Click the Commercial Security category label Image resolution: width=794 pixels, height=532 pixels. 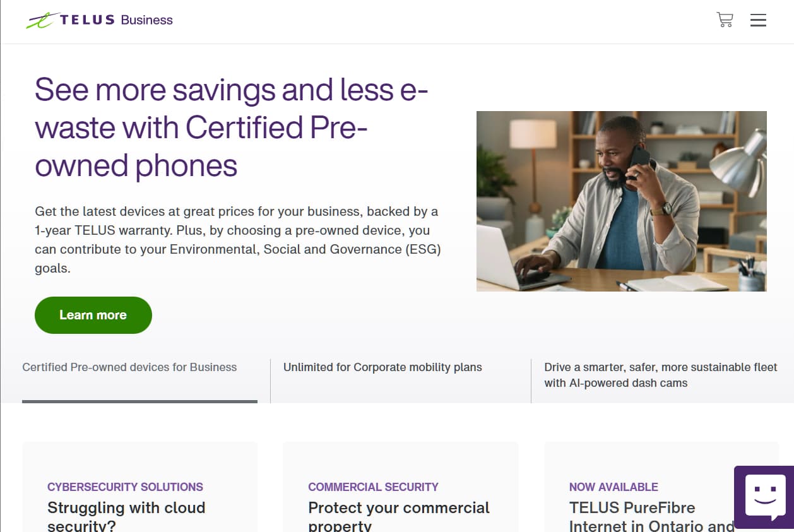click(373, 487)
